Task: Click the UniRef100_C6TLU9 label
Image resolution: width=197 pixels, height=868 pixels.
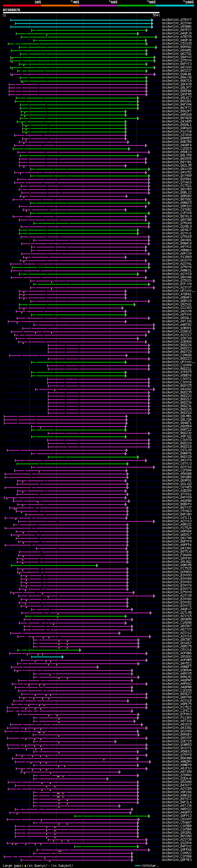Action: pyautogui.click(x=177, y=450)
